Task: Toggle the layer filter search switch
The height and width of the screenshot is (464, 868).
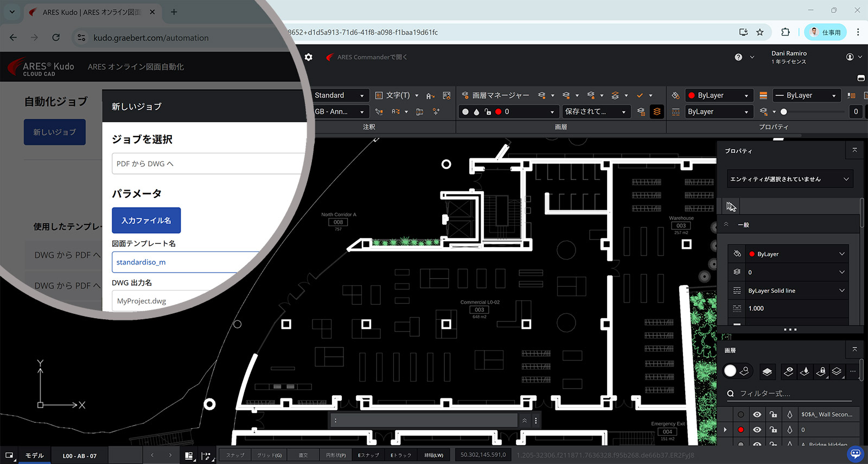Action: 737,371
